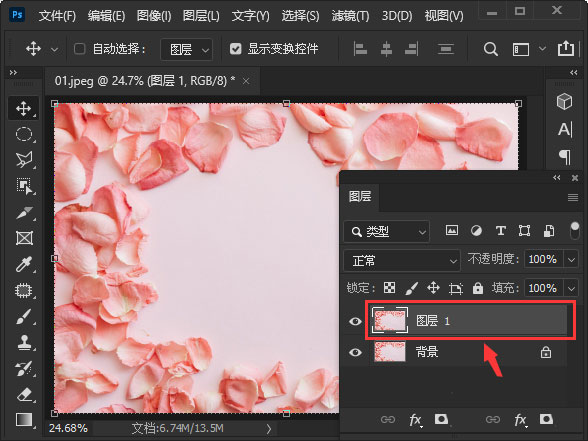Screen dimensions: 588x441
Task: Click the 不透明度 100% value field
Action: coord(543,260)
